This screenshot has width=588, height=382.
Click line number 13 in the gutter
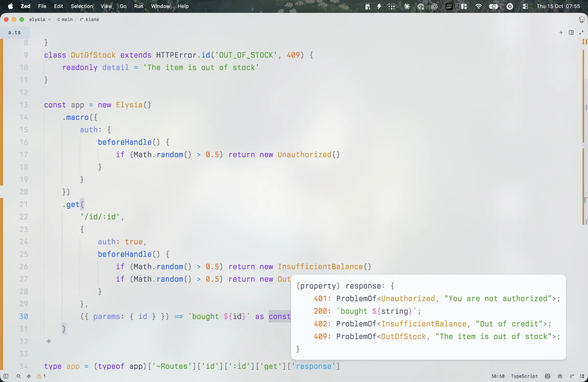(24, 105)
